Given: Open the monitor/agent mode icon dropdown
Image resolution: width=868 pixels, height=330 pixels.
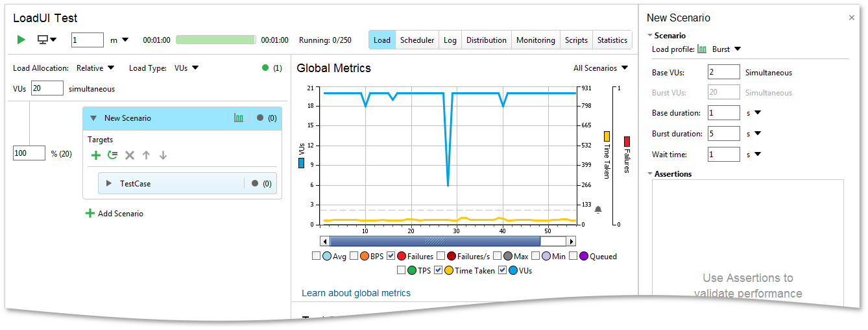Looking at the screenshot, I should tap(47, 40).
